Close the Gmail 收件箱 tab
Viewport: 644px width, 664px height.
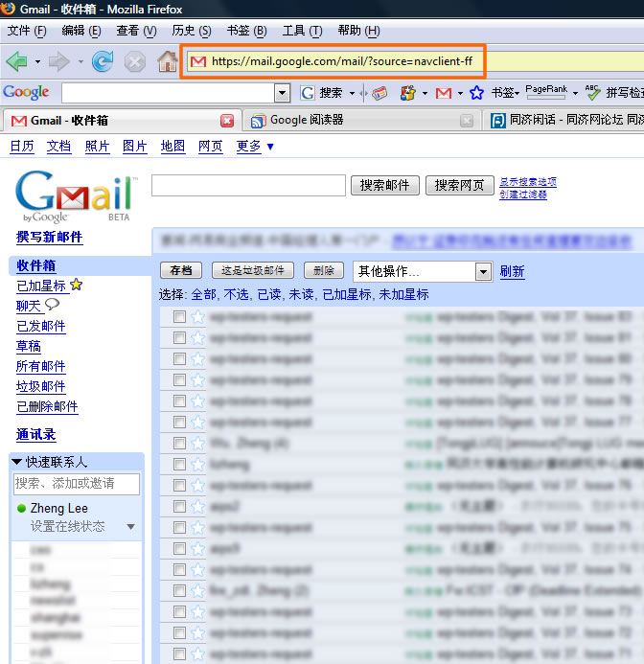click(x=227, y=121)
